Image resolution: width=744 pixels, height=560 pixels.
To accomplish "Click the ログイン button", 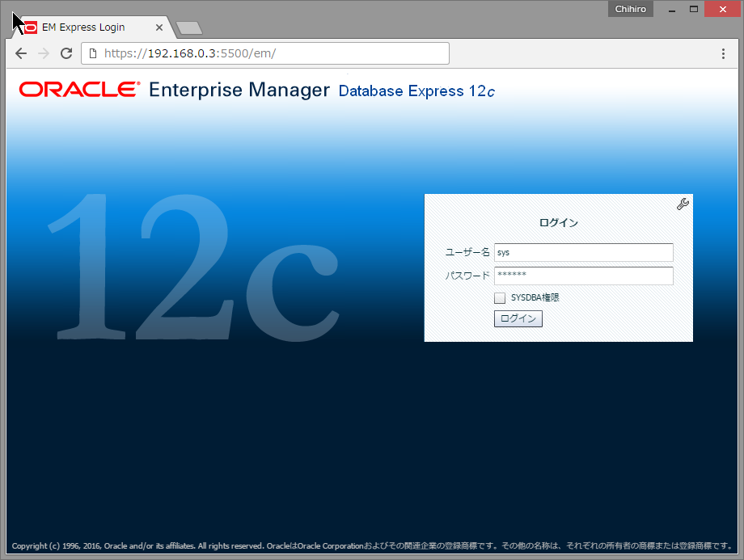I will click(518, 318).
